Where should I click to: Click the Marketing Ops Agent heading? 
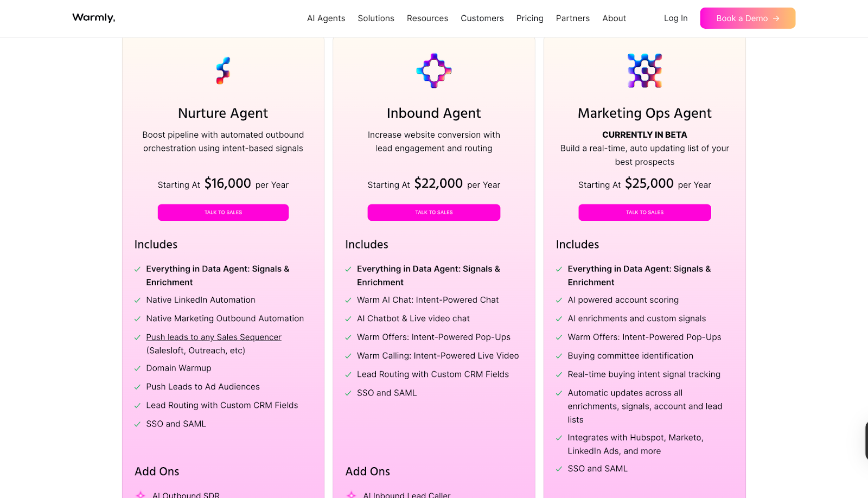coord(644,113)
